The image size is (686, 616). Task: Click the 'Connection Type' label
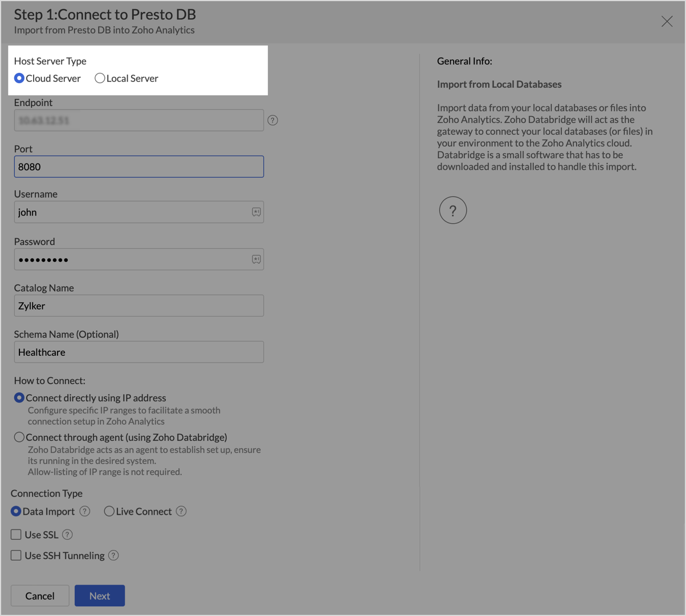coord(47,493)
